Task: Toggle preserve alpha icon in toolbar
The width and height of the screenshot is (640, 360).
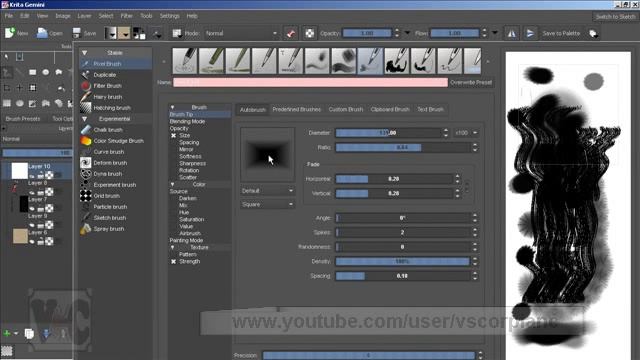Action: point(309,33)
